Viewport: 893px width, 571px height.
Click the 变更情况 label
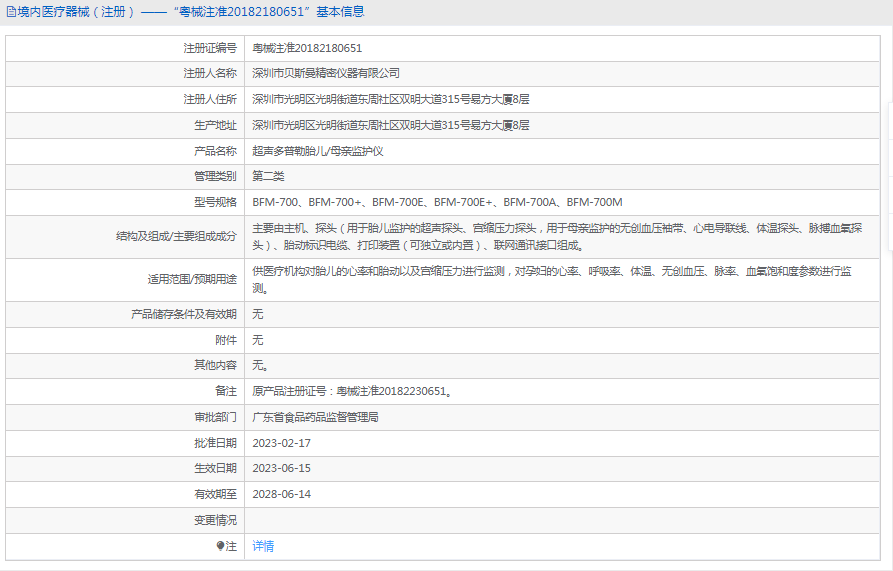tap(215, 520)
